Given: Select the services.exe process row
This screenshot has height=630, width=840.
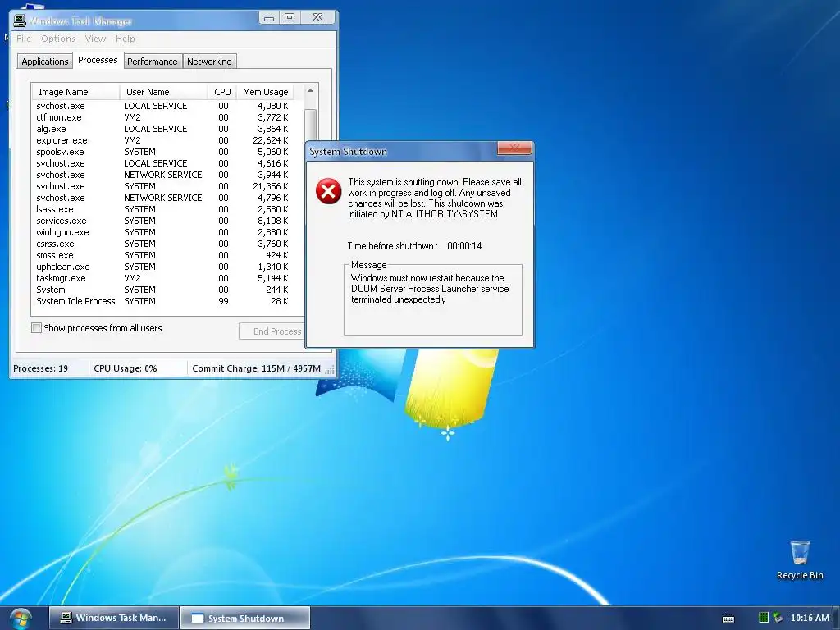Looking at the screenshot, I should (x=162, y=221).
